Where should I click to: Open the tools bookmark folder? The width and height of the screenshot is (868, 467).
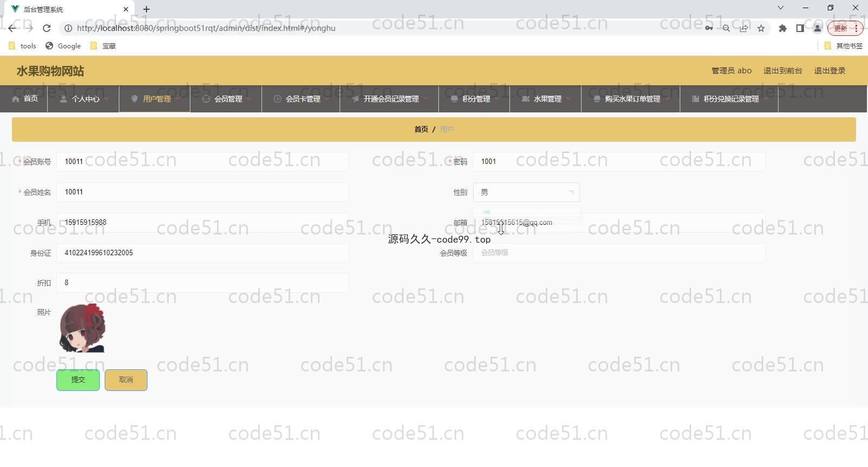click(23, 46)
